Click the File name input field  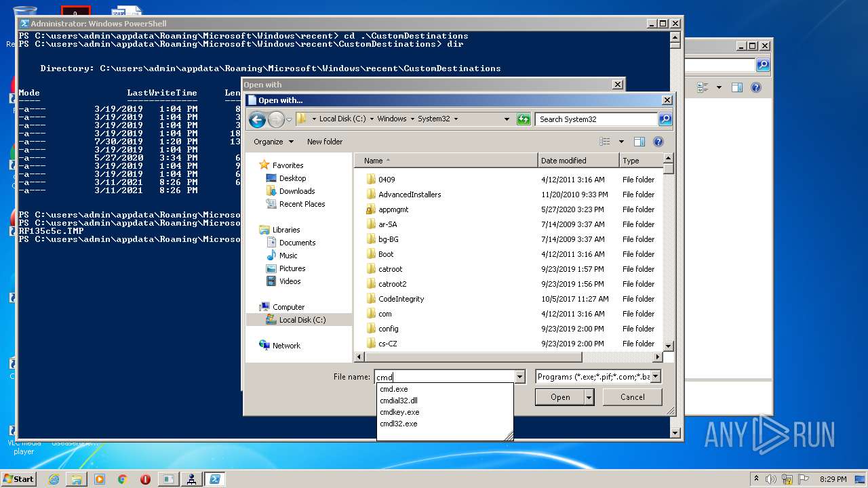coord(445,377)
